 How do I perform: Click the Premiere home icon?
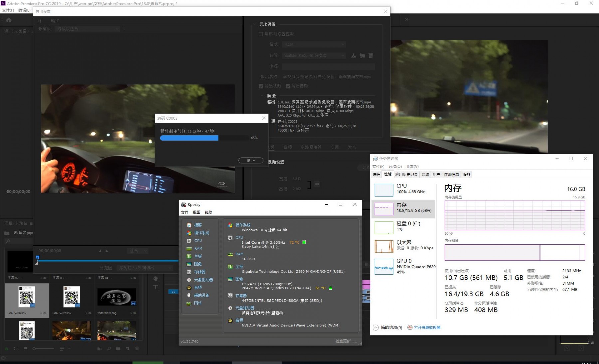9,20
